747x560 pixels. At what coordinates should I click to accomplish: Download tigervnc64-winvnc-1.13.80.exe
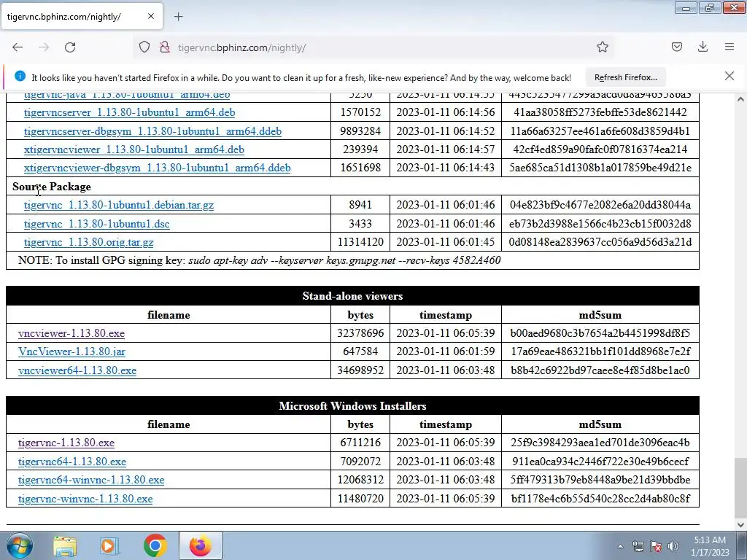point(91,480)
